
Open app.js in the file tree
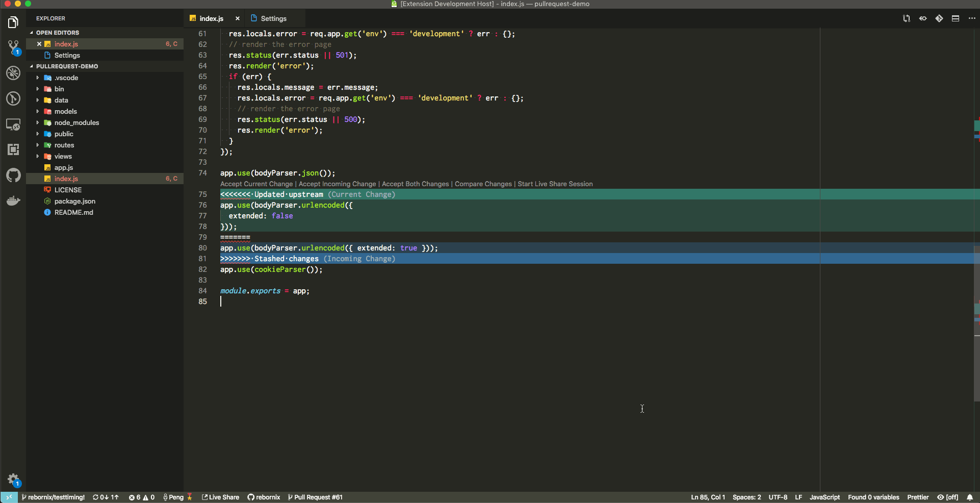pos(105,167)
